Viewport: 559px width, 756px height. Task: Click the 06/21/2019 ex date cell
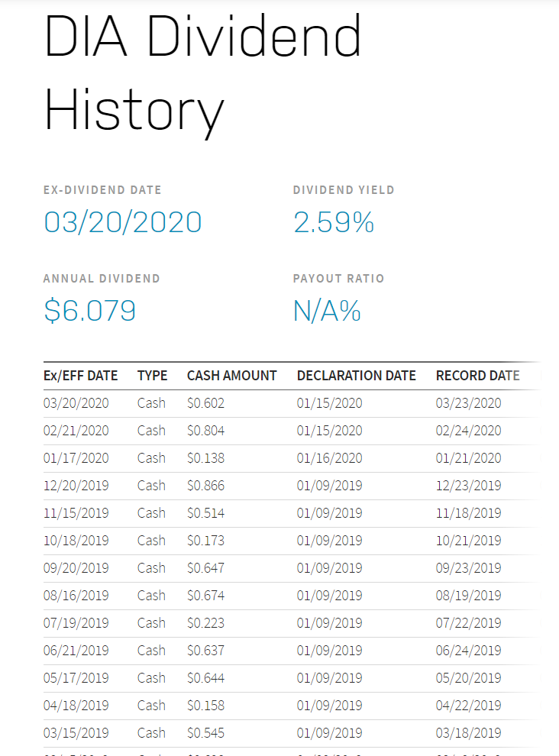coord(76,651)
